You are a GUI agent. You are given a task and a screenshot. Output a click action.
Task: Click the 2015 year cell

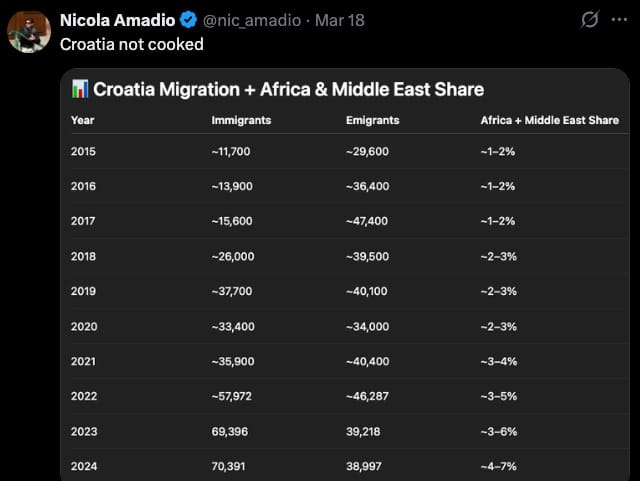(83, 151)
